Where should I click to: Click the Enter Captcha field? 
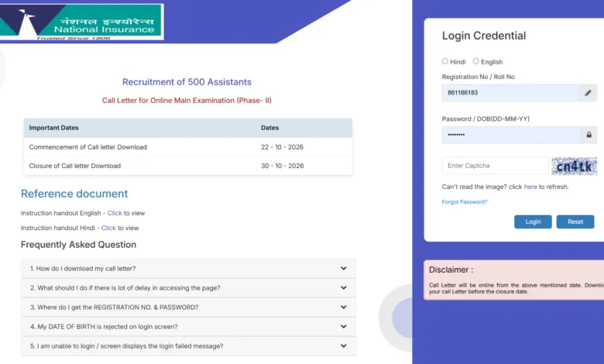pyautogui.click(x=495, y=166)
